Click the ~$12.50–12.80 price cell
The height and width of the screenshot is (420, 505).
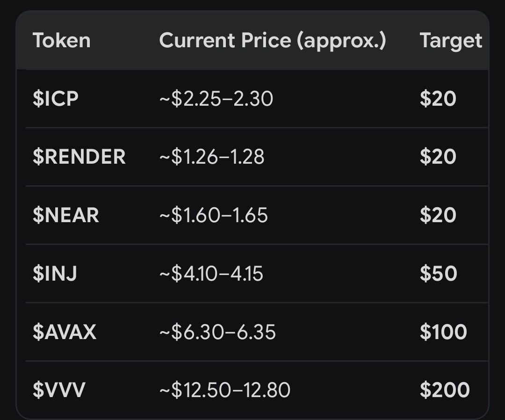point(225,390)
